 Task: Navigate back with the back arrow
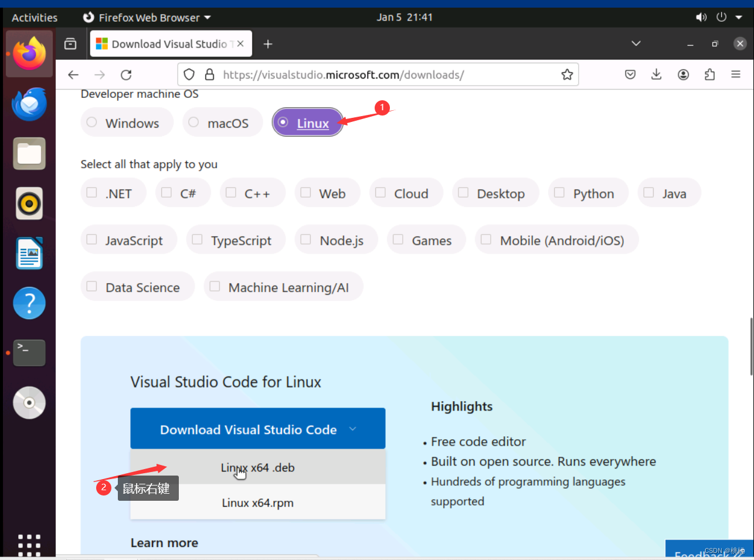[x=73, y=74]
